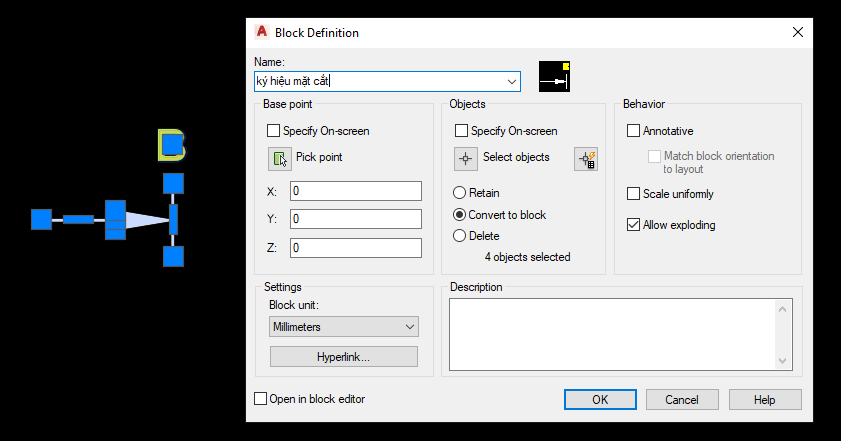Enable Specify On-screen under Base point
This screenshot has width=841, height=441.
[x=274, y=131]
